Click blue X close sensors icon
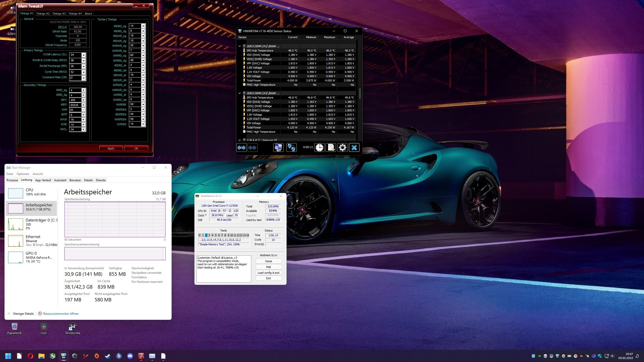The width and height of the screenshot is (644, 362). 354,148
